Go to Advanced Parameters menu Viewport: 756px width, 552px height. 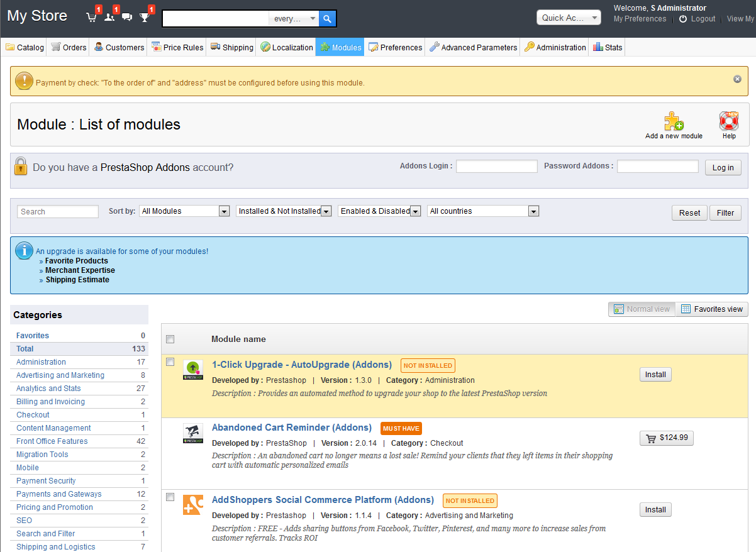pyautogui.click(x=474, y=47)
